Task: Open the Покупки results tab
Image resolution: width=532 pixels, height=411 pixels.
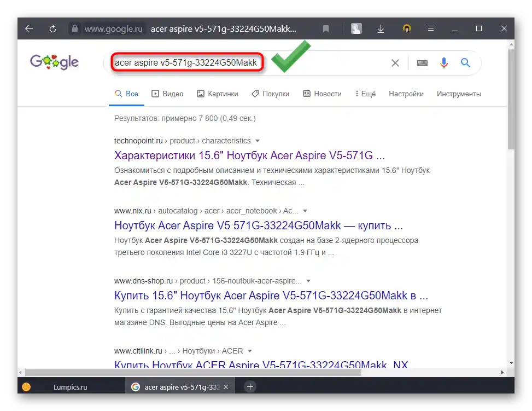Action: 271,94
